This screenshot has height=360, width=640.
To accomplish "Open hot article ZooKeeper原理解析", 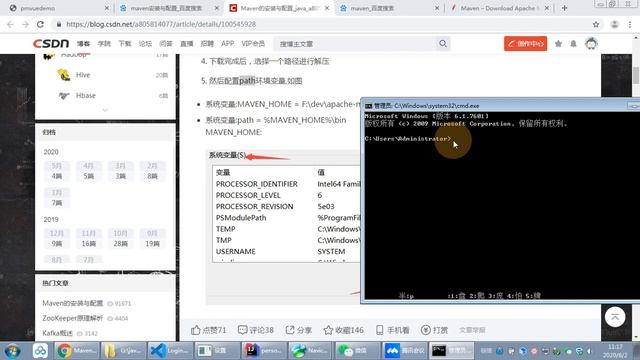I will 73,318.
